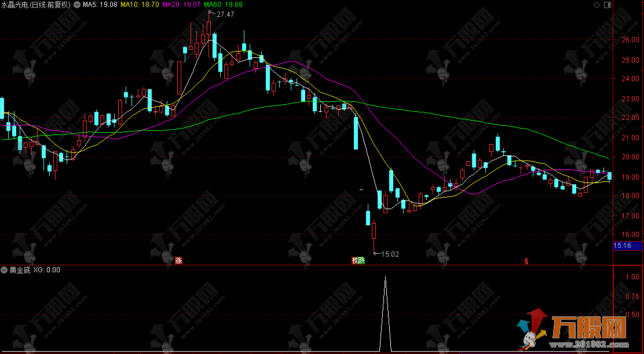Viewport: 644px width, 354px height.
Task: Select the MA5: 19.08 indicator label
Action: (x=100, y=5)
